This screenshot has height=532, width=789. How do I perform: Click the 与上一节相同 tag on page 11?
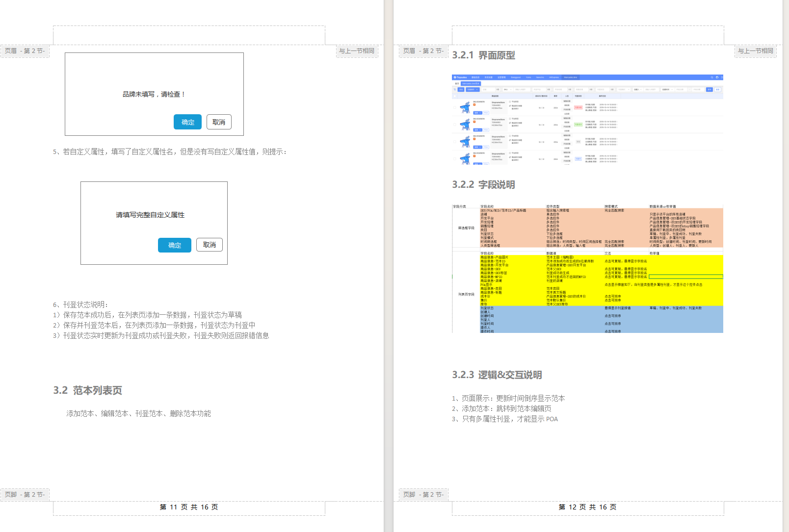click(357, 51)
